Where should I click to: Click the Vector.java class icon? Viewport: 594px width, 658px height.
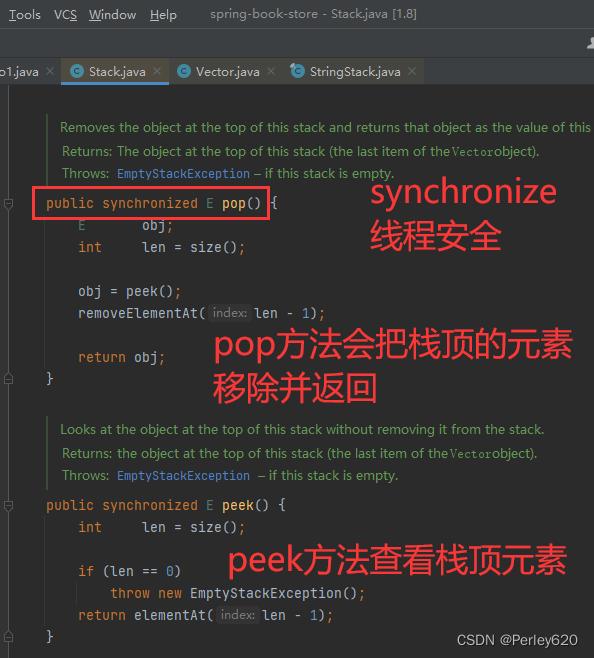click(184, 71)
